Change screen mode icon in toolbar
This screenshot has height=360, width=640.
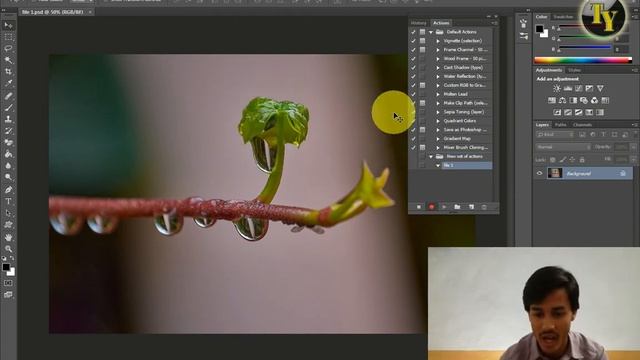point(8,295)
